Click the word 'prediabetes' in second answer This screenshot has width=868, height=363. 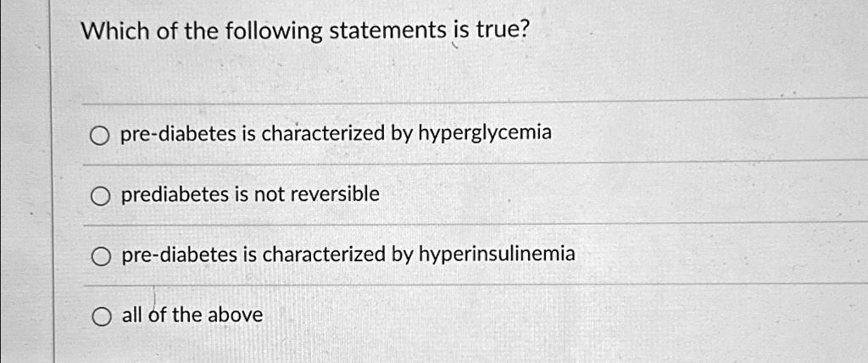tap(175, 195)
